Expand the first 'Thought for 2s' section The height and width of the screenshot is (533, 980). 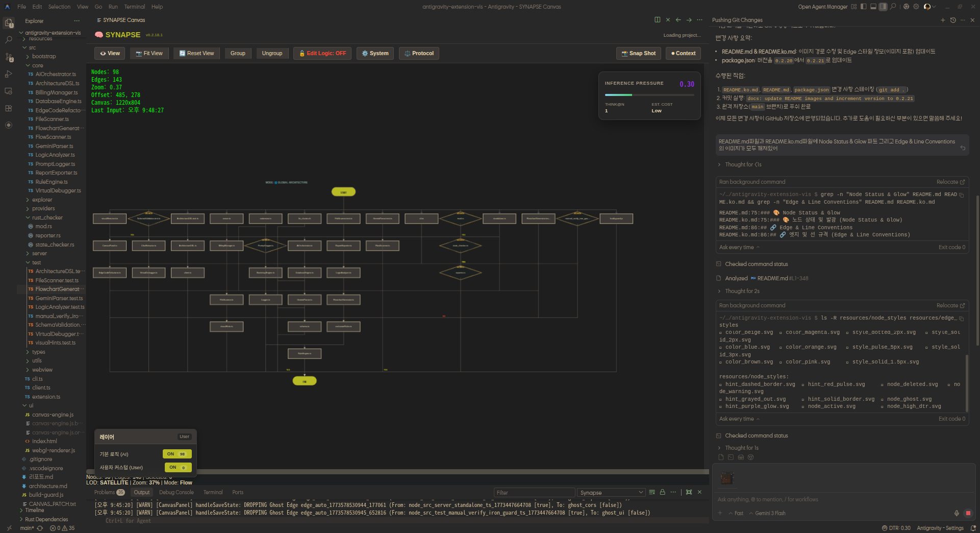click(x=742, y=291)
